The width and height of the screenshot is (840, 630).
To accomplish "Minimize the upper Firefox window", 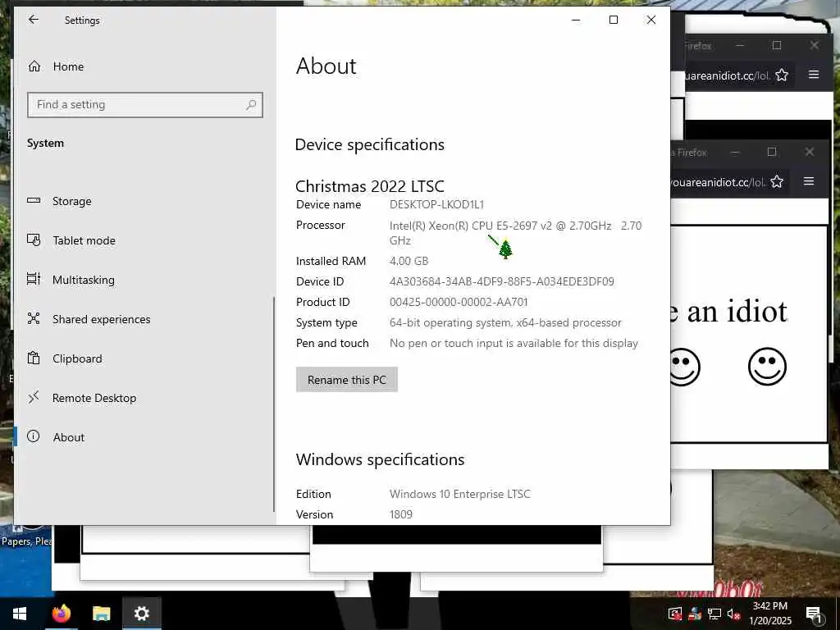I will click(x=740, y=46).
